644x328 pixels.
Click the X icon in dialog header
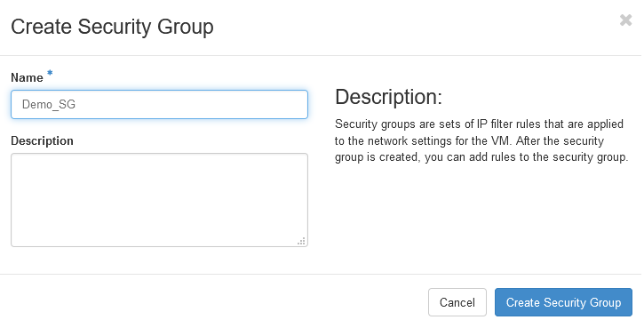pyautogui.click(x=625, y=20)
